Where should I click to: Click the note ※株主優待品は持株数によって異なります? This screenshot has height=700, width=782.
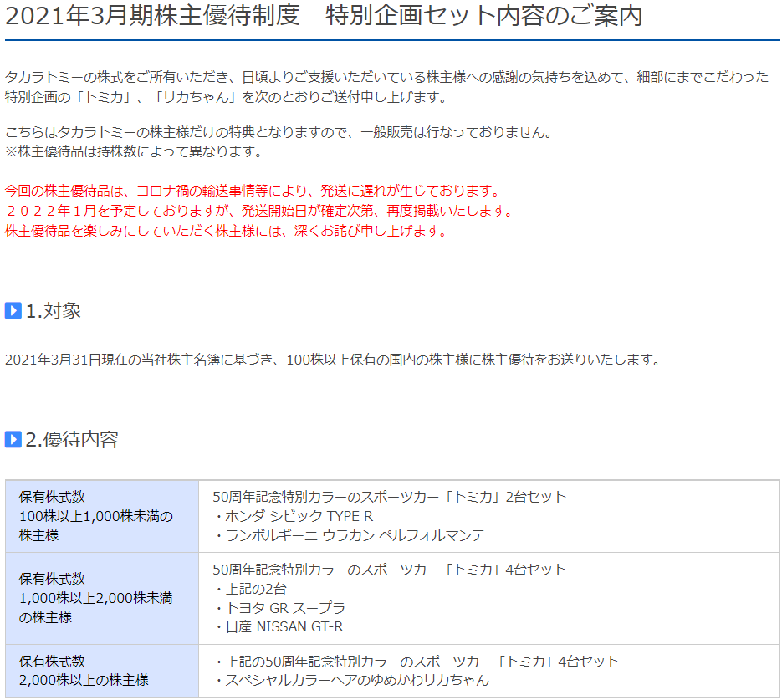[x=134, y=151]
